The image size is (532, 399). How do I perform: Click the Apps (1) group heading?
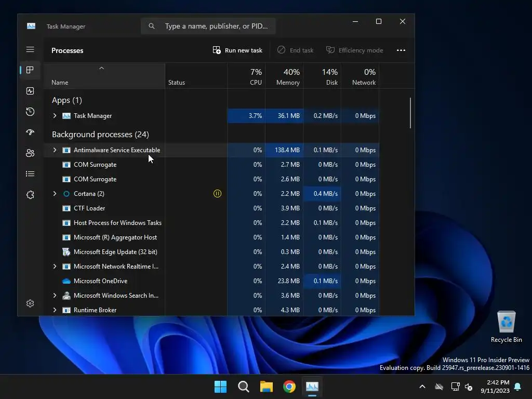pyautogui.click(x=67, y=100)
